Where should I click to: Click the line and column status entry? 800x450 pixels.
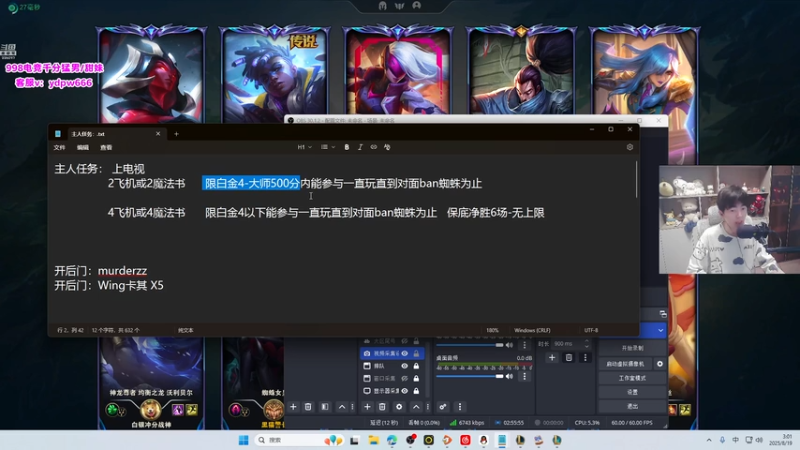tap(70, 330)
